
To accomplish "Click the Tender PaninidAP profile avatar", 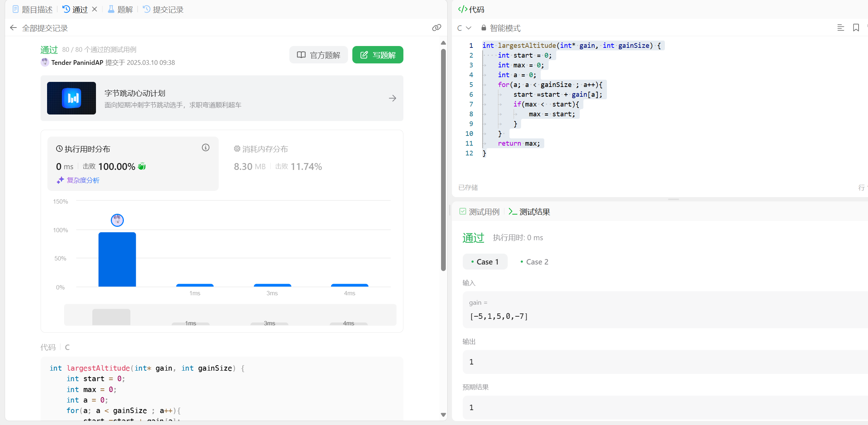I will [45, 62].
